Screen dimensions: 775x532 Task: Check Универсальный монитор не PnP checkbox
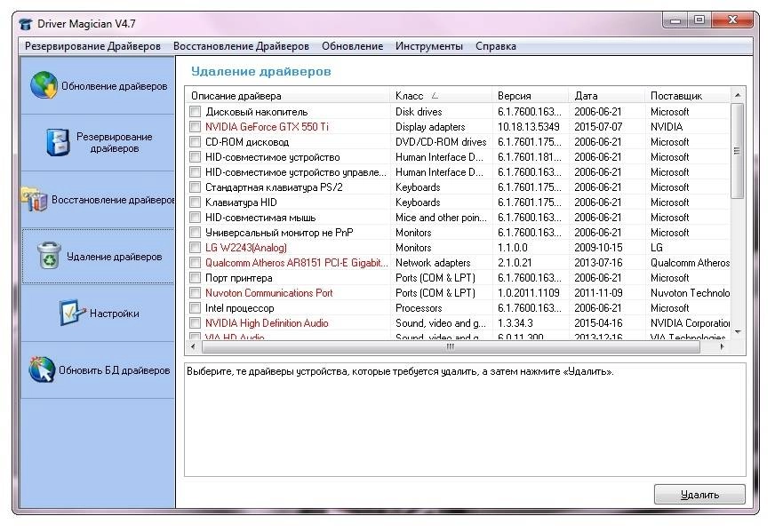(196, 232)
